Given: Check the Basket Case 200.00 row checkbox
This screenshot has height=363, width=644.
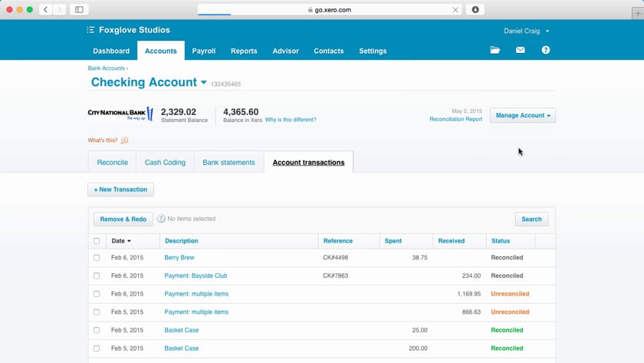Looking at the screenshot, I should pos(97,348).
